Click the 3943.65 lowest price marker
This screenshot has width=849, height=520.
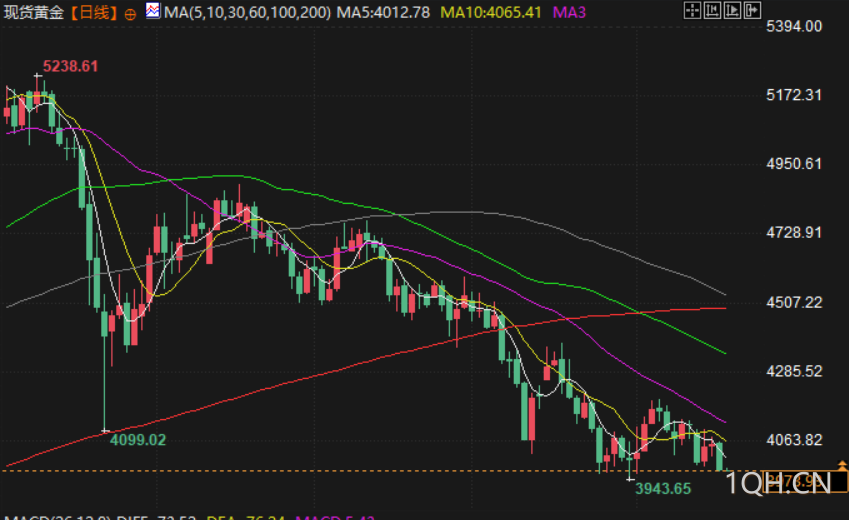click(663, 489)
